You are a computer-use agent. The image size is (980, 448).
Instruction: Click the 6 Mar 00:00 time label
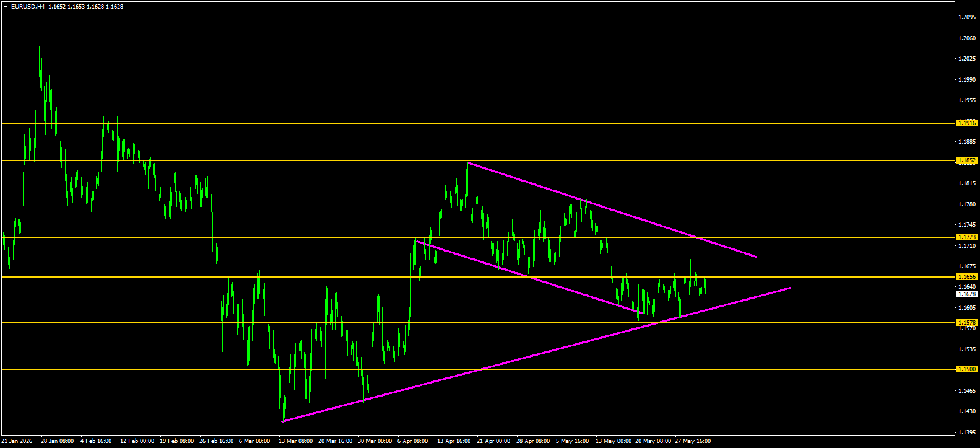coord(254,441)
